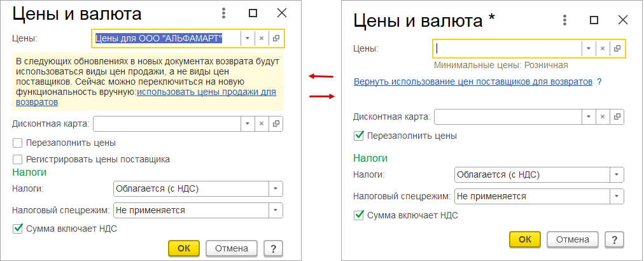Expand Налоговый спецрежим dropdown in right dialog

coord(616,196)
